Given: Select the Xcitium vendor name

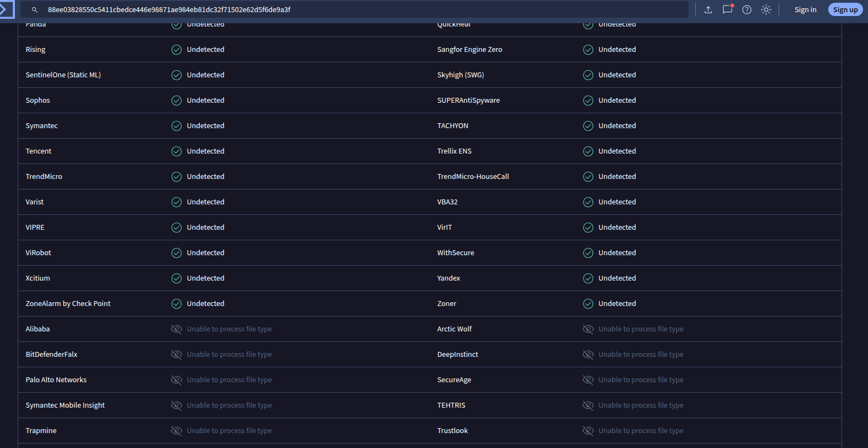Looking at the screenshot, I should pos(38,278).
